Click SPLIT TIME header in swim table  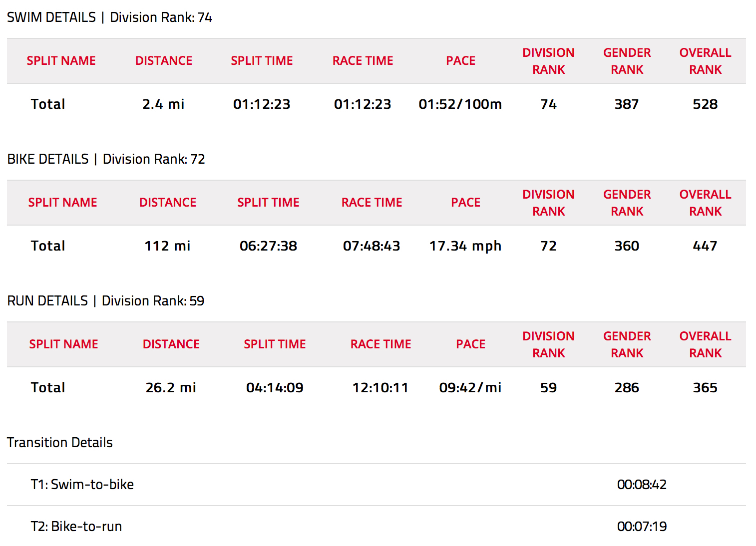262,61
